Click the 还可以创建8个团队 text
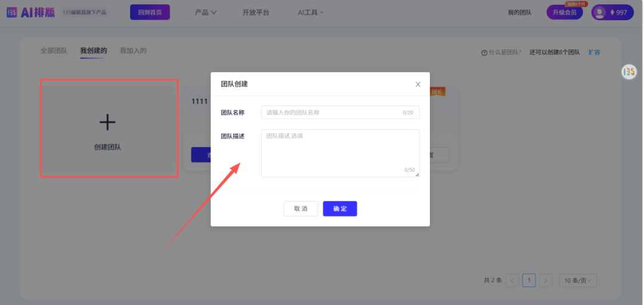Image resolution: width=644 pixels, height=305 pixels. coord(555,52)
